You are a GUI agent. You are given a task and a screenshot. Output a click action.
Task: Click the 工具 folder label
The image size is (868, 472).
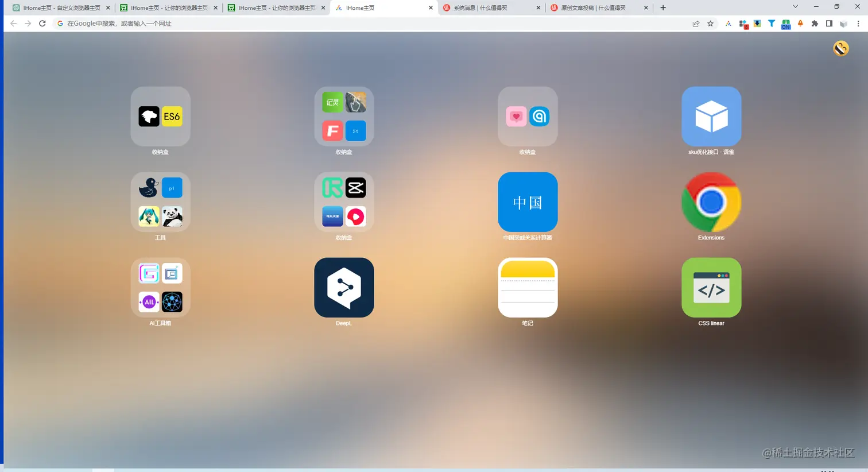pyautogui.click(x=160, y=238)
